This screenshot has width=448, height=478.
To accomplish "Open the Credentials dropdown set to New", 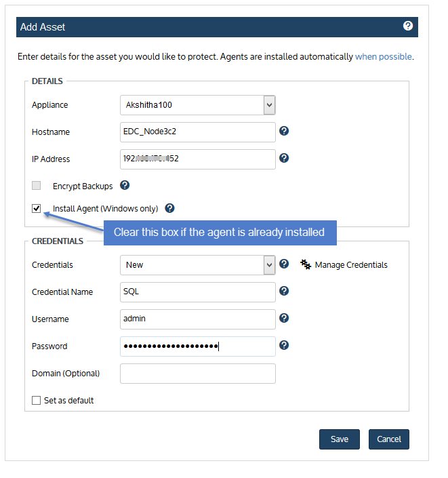I will point(198,265).
